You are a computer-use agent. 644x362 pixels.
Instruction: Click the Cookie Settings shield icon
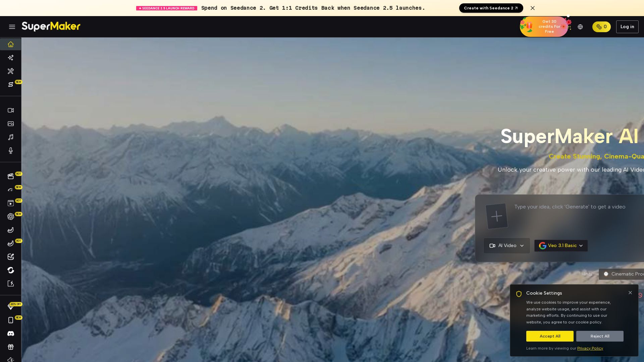tap(519, 294)
